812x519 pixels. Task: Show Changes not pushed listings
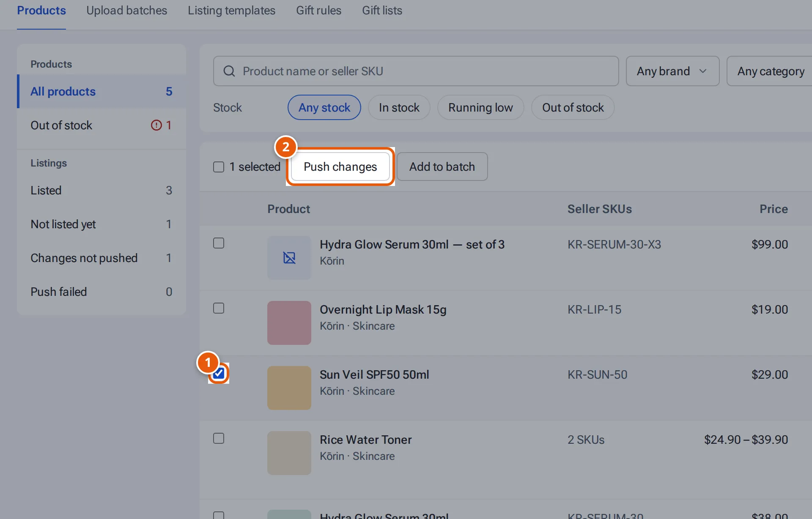tap(101, 258)
